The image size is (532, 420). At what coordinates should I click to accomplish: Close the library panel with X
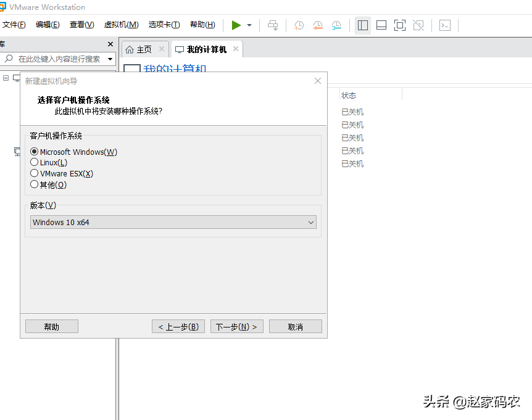[110, 44]
